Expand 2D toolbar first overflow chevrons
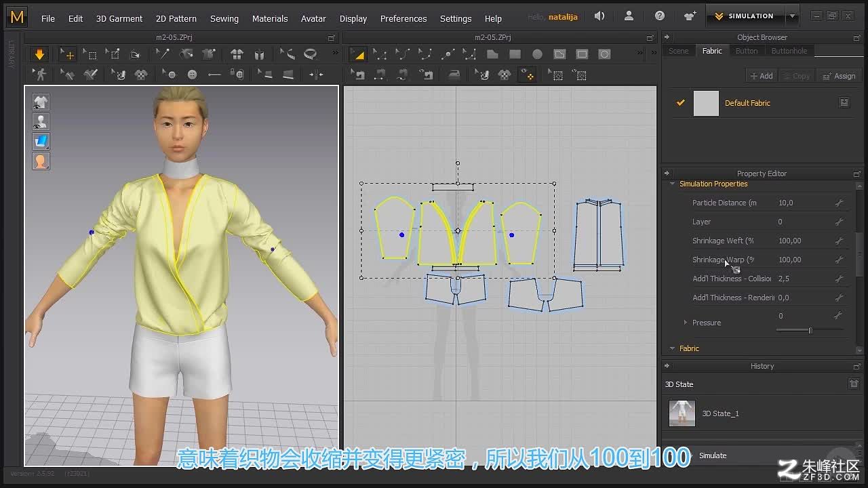 tap(641, 54)
